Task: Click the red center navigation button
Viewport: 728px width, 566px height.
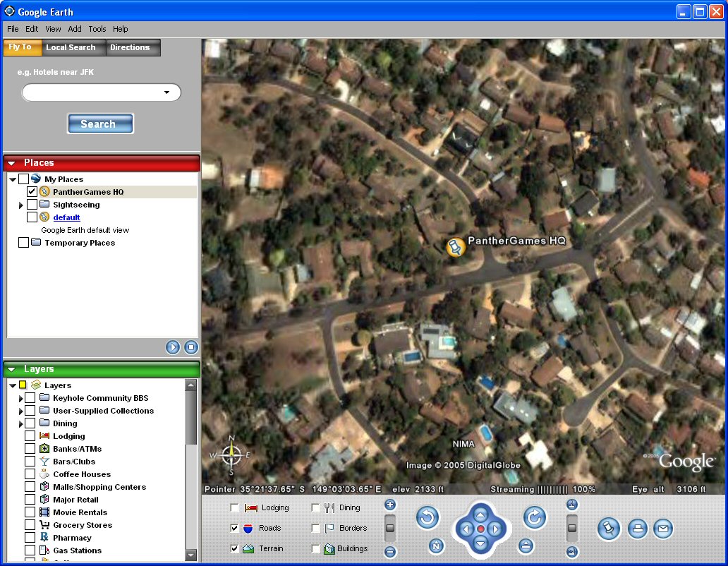Action: 480,529
